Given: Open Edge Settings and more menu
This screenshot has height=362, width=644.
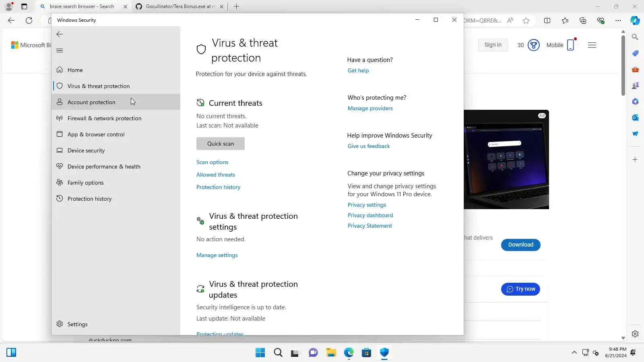Looking at the screenshot, I should tap(618, 21).
